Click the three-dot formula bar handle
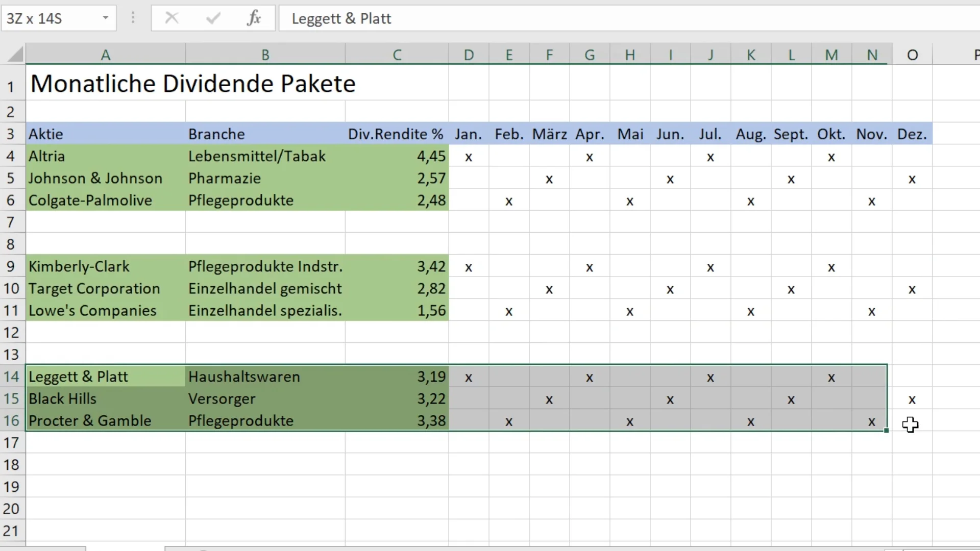 click(x=133, y=18)
